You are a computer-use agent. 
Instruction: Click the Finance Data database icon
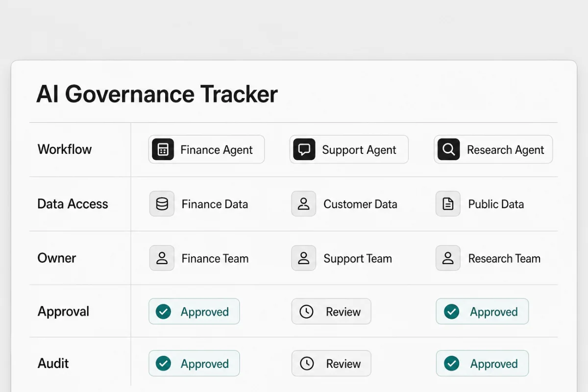click(x=162, y=204)
